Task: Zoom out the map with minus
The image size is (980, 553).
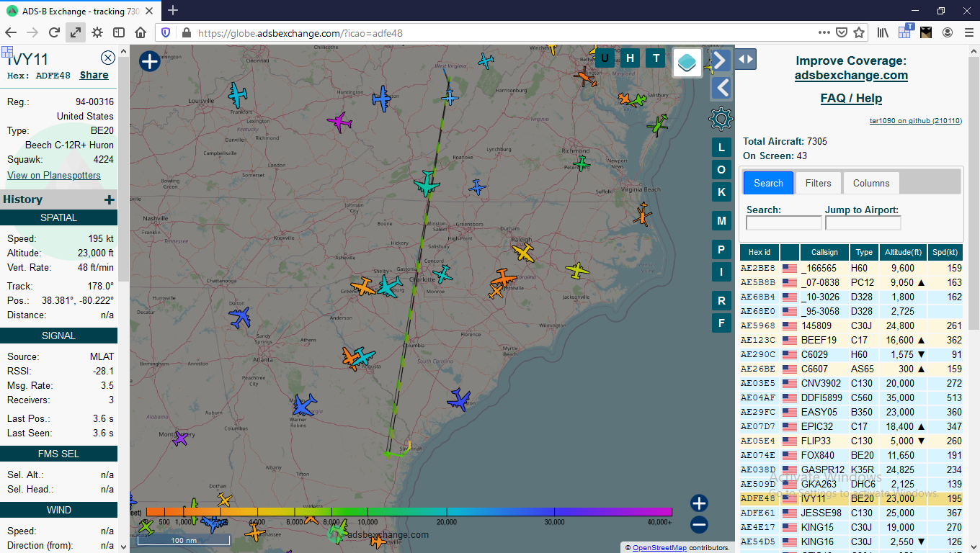Action: tap(699, 525)
